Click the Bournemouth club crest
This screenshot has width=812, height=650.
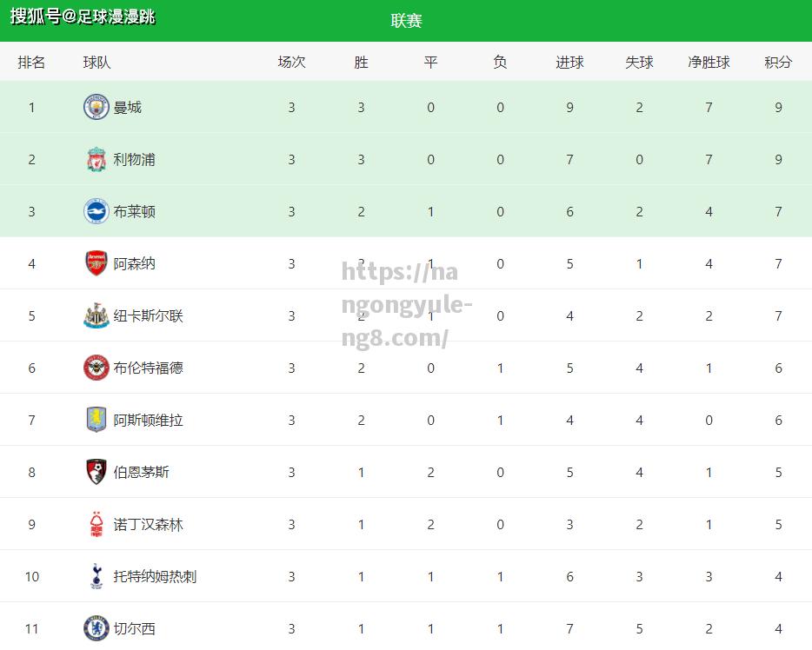click(97, 472)
